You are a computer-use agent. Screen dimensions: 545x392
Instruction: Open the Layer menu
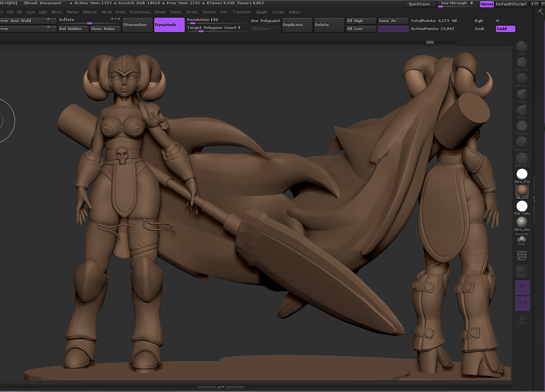pos(31,12)
